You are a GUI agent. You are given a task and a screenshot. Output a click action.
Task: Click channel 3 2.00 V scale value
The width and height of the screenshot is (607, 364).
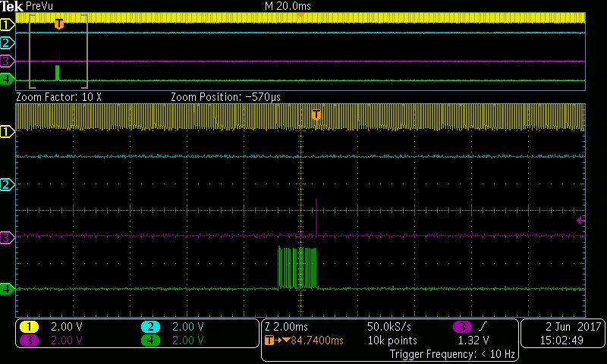point(67,340)
